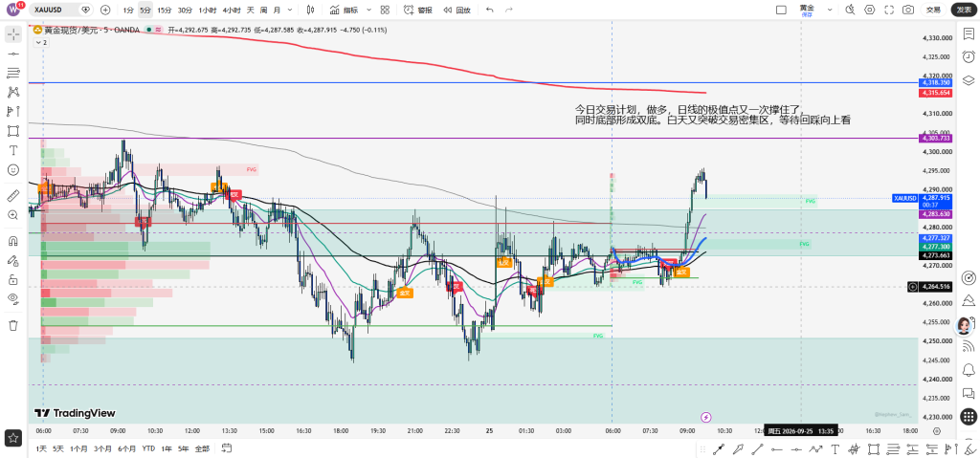Screen dimensions: 980x458
Task: Toggle hide all drawings eye icon
Action: pos(13,298)
